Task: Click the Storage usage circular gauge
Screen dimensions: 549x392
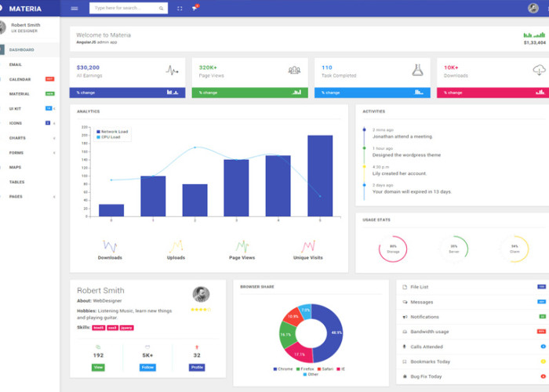Action: 393,249
